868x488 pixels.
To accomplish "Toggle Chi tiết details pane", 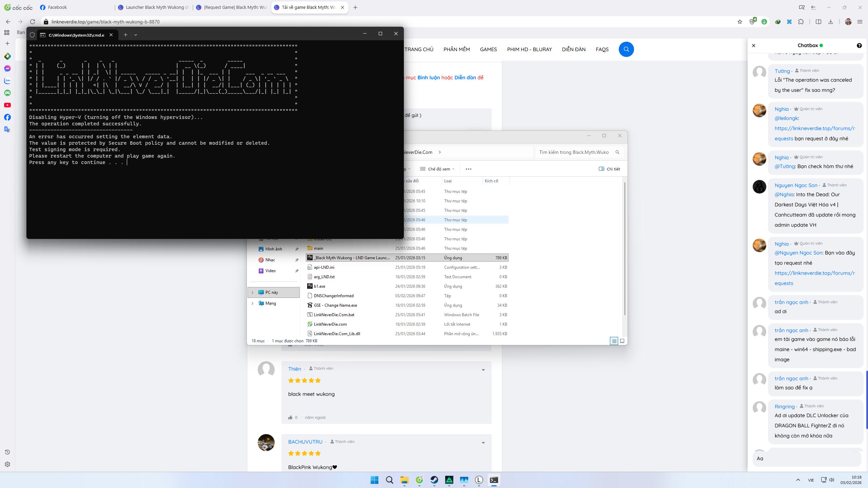I will pos(609,169).
